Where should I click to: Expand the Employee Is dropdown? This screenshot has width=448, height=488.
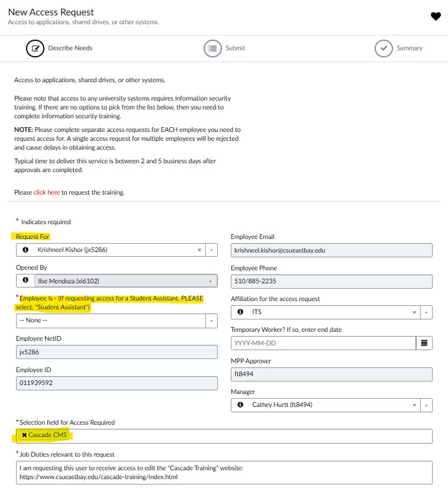coord(212,319)
